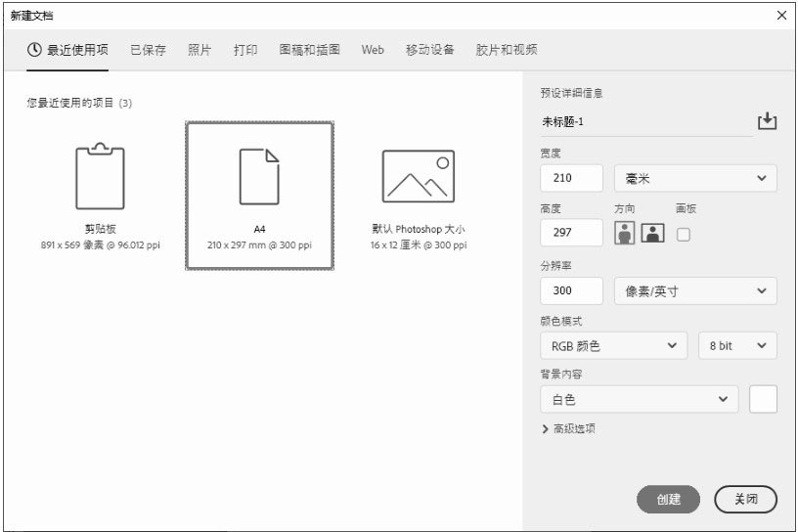Switch to the 胶片和视频 tab

point(507,50)
